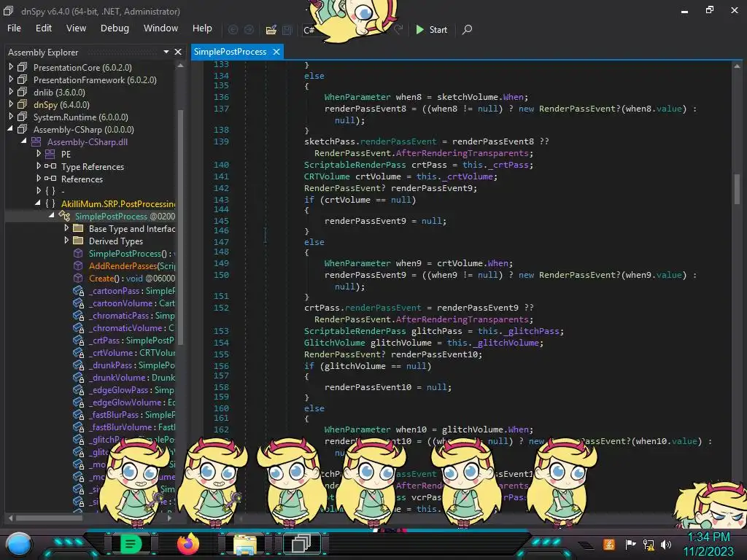Click the Assembly Explorer horizontal scrollbar
Viewport: 747px width, 560px height.
[x=49, y=518]
